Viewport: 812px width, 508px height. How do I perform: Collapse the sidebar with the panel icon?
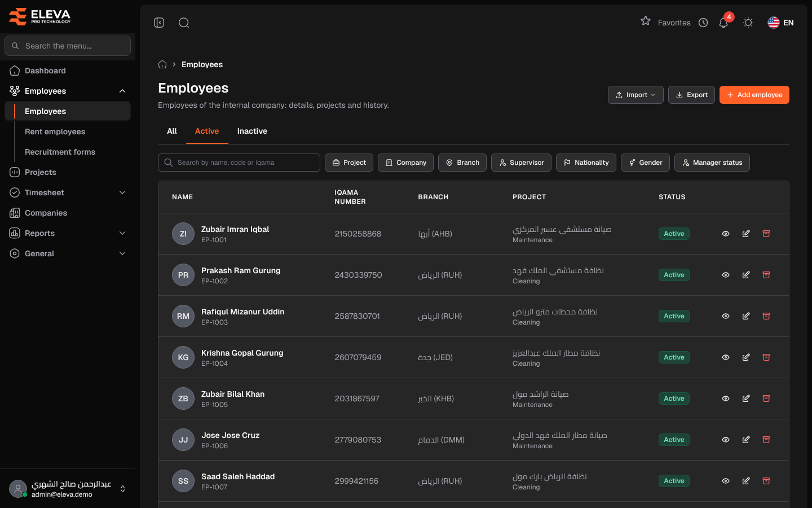point(159,23)
